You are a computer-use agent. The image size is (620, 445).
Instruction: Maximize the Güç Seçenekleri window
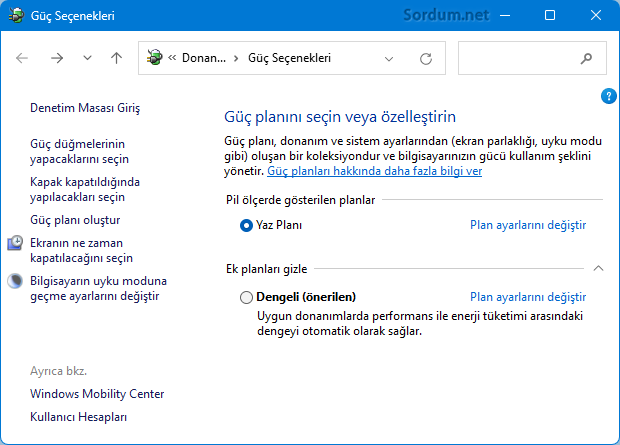click(550, 15)
